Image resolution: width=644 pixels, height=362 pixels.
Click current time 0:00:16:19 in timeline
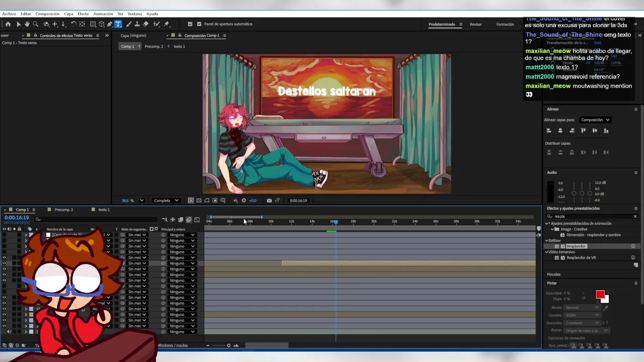[x=17, y=218]
